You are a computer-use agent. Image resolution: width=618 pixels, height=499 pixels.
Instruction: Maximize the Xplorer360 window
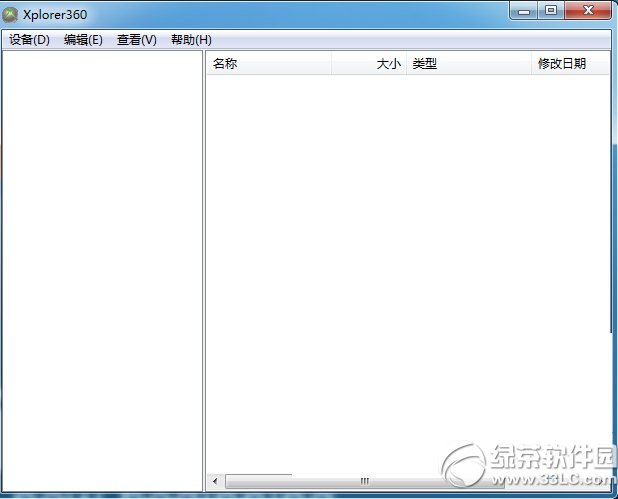551,11
